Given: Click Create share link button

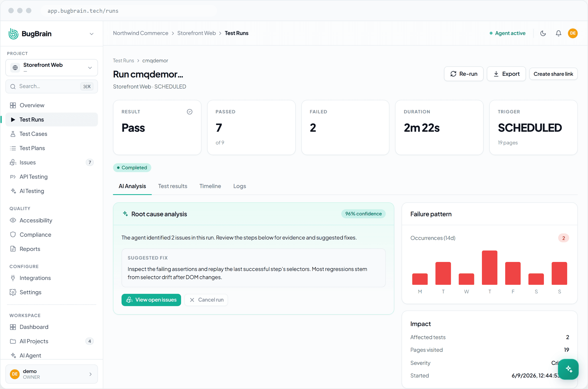Looking at the screenshot, I should coord(553,74).
